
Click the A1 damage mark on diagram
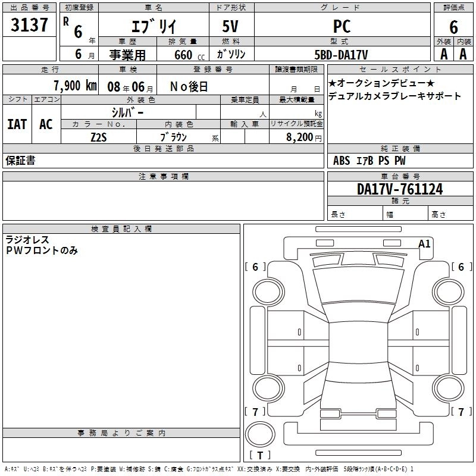(x=424, y=244)
